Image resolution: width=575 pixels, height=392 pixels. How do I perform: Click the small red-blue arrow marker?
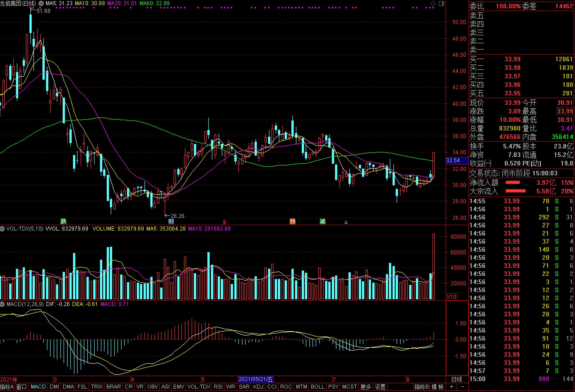pyautogui.click(x=346, y=222)
